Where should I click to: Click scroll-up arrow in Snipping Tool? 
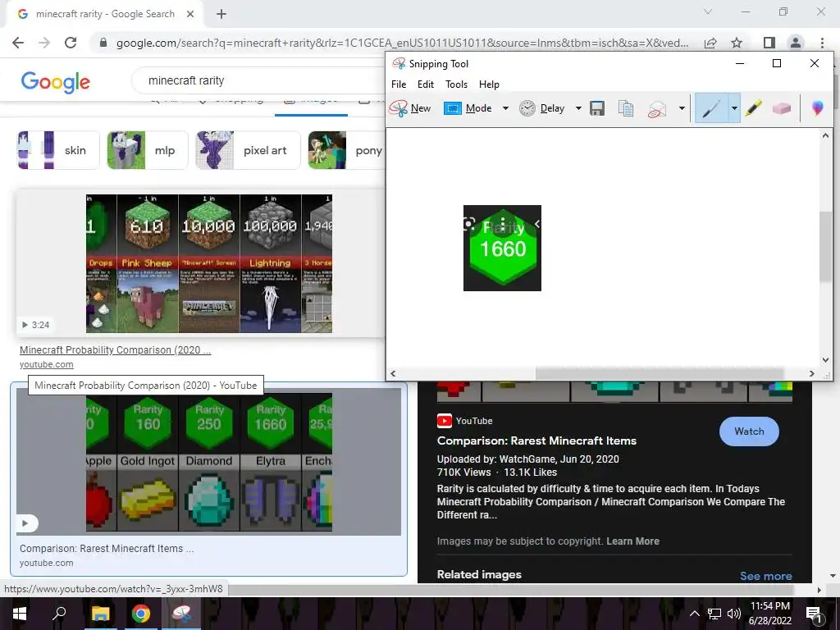point(825,136)
